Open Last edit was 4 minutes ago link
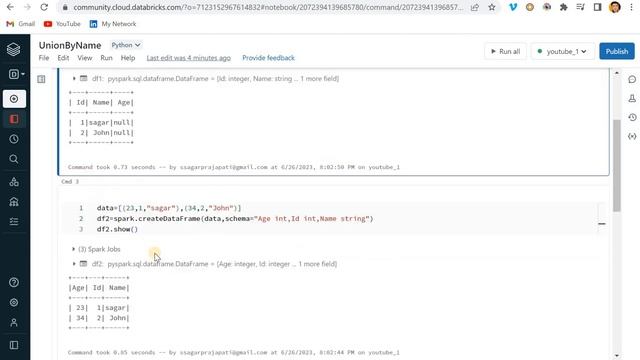This screenshot has width=640, height=360. pos(189,58)
